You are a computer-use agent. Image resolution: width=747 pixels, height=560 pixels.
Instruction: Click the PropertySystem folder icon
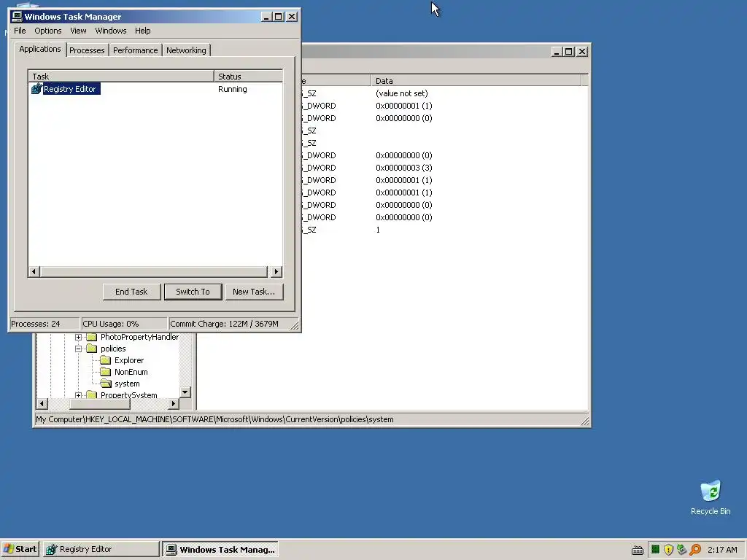(91, 394)
